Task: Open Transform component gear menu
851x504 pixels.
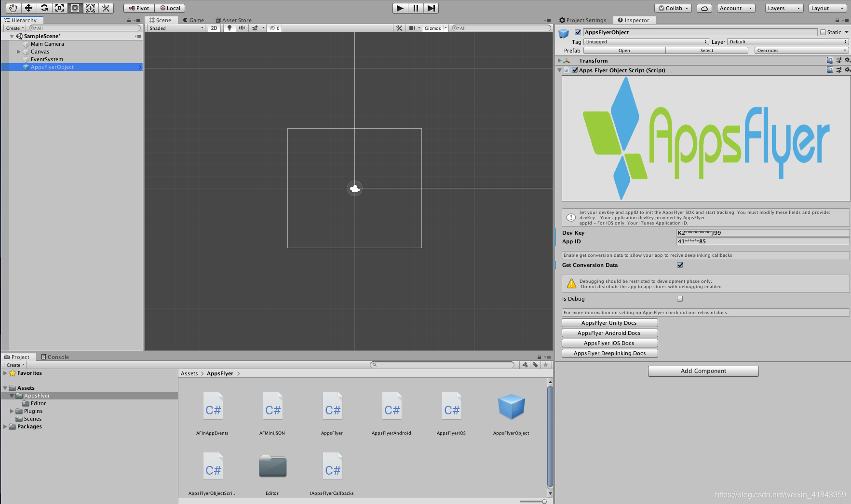Action: (x=847, y=60)
